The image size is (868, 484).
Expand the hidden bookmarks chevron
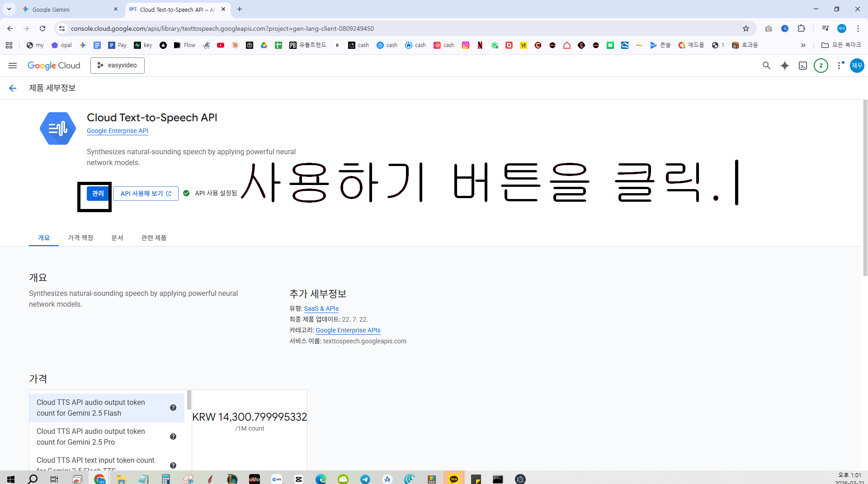[x=803, y=45]
